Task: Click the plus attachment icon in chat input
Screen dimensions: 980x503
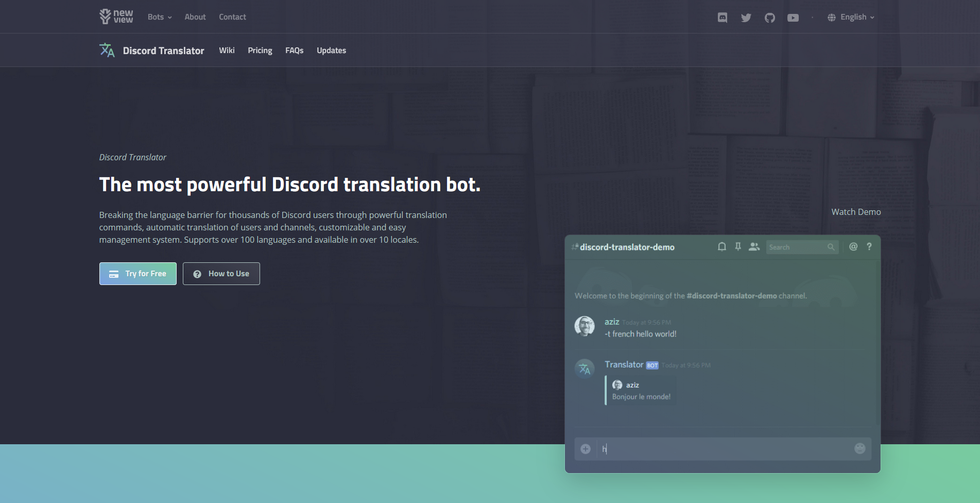Action: (x=586, y=449)
